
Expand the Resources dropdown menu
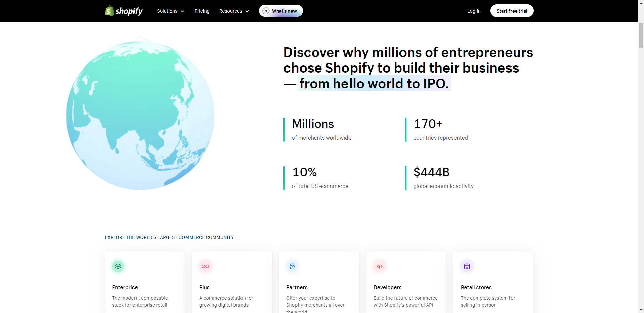click(x=234, y=11)
